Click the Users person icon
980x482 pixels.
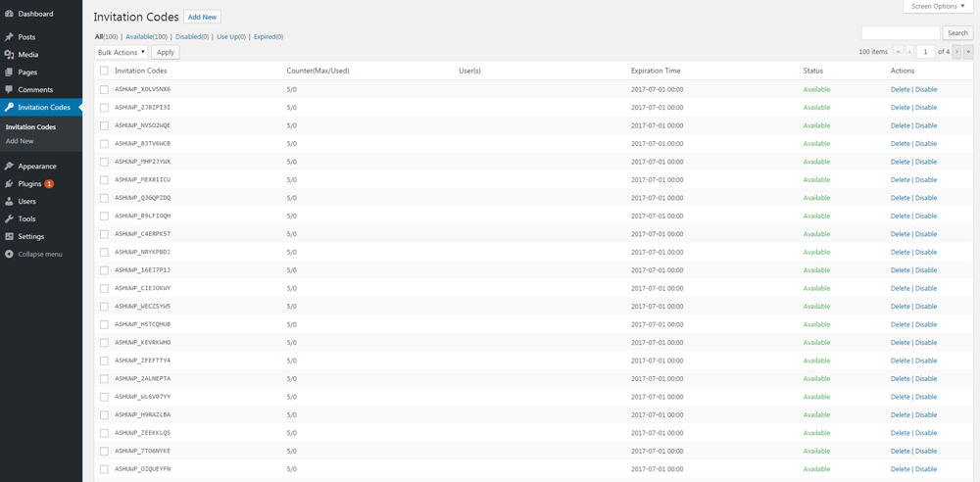10,201
